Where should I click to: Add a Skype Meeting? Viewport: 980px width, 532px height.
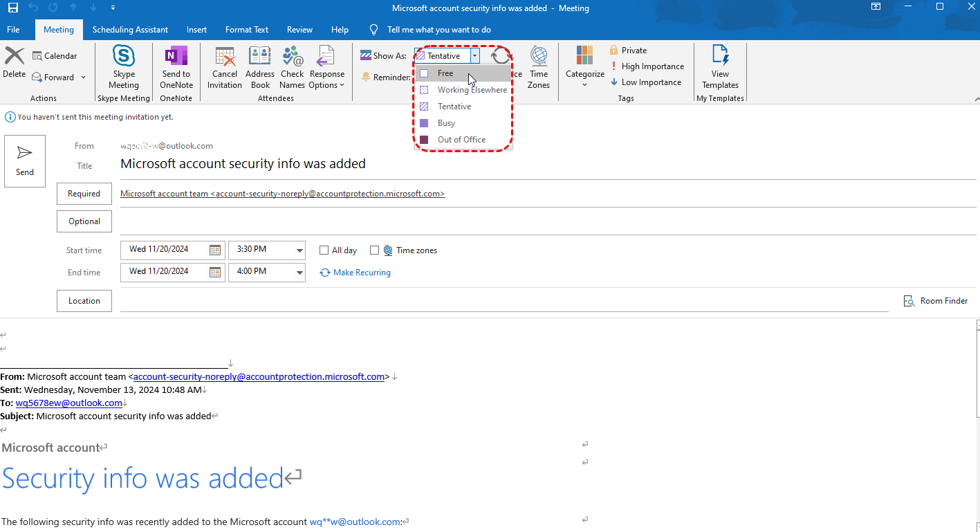(x=124, y=67)
